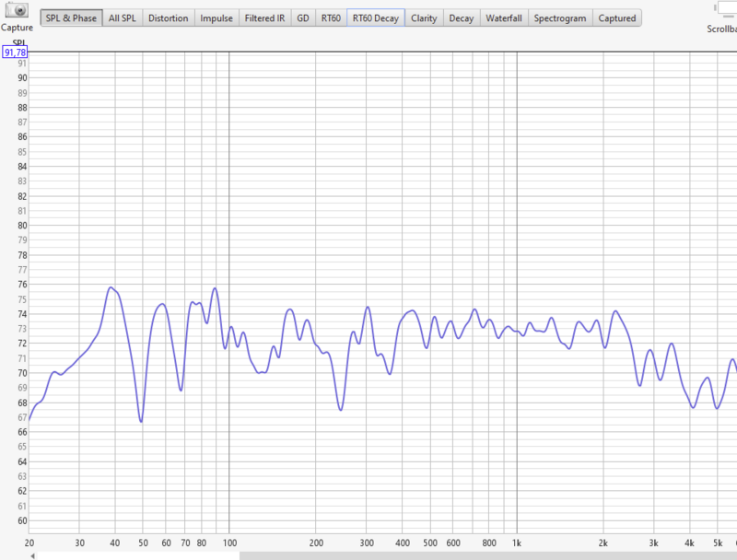Click the horizontal scrollbar left arrow

[x=33, y=555]
